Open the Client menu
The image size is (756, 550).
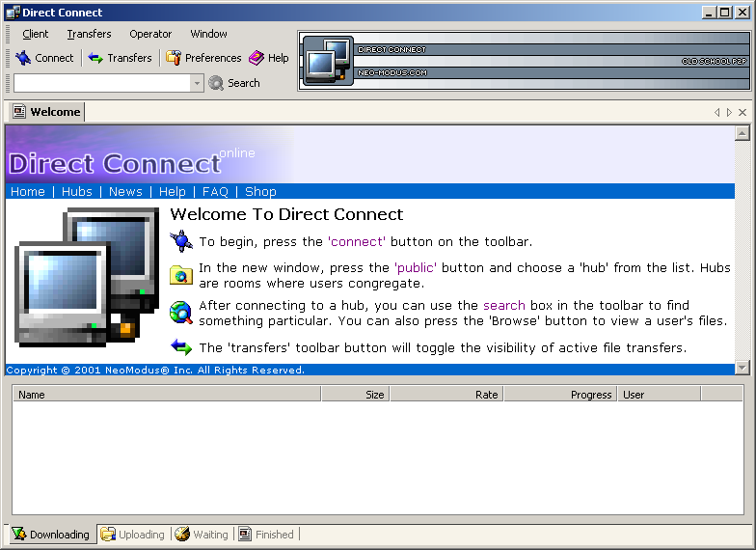coord(35,34)
